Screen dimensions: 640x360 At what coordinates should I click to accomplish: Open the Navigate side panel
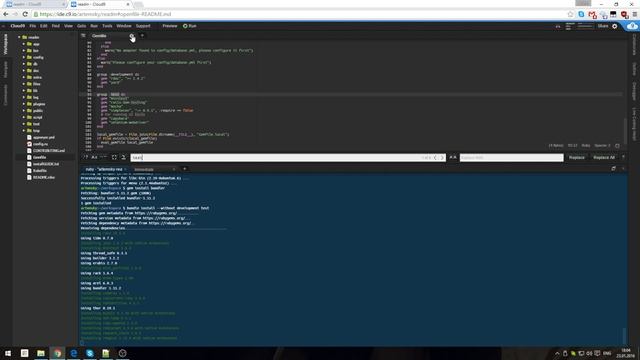click(x=5, y=69)
